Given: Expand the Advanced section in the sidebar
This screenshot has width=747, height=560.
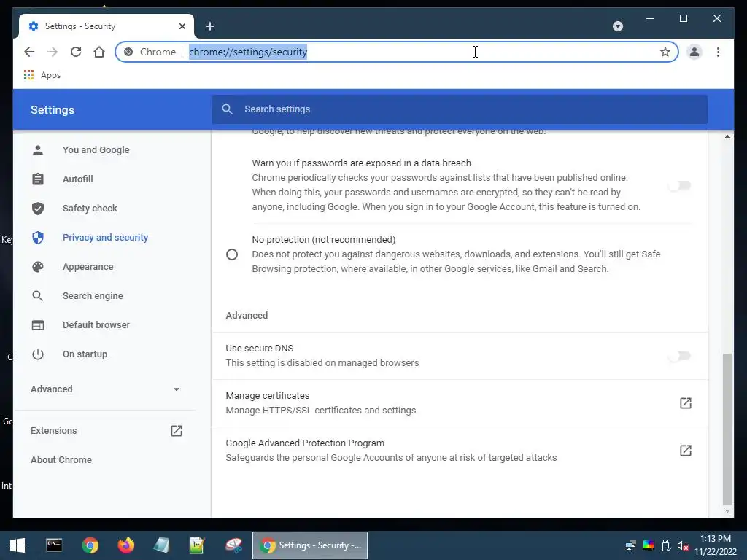Looking at the screenshot, I should click(x=105, y=389).
